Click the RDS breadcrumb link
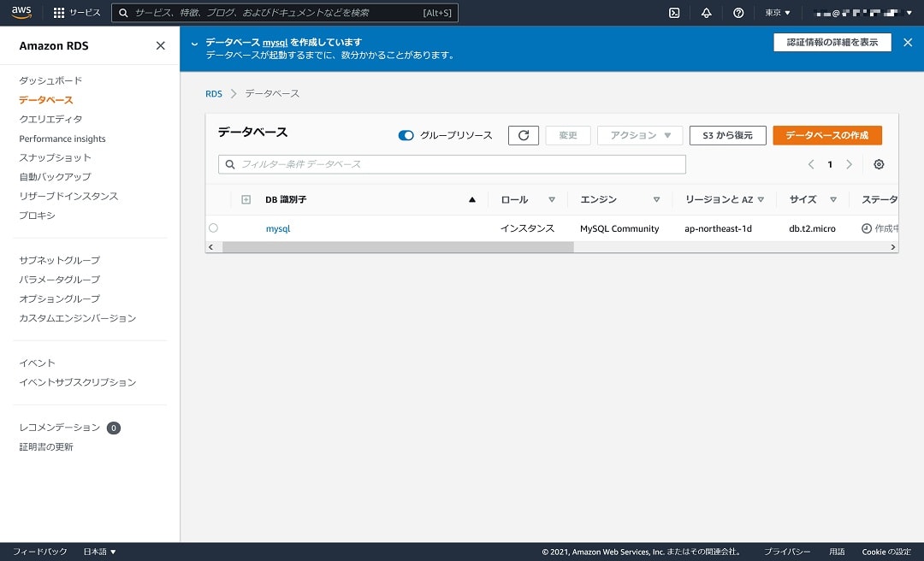 point(213,94)
